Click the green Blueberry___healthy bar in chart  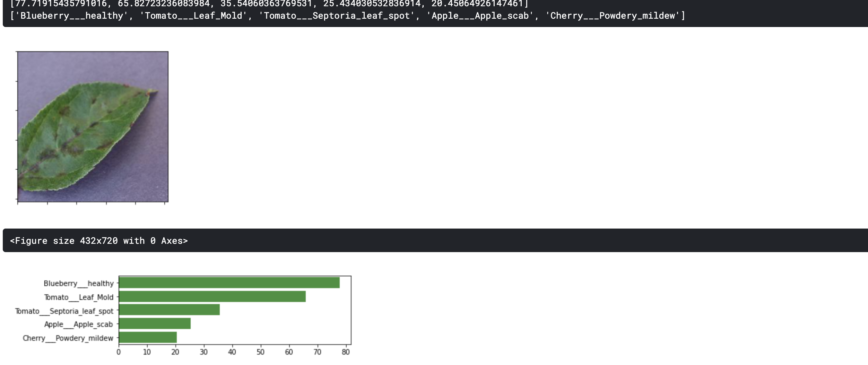click(229, 283)
